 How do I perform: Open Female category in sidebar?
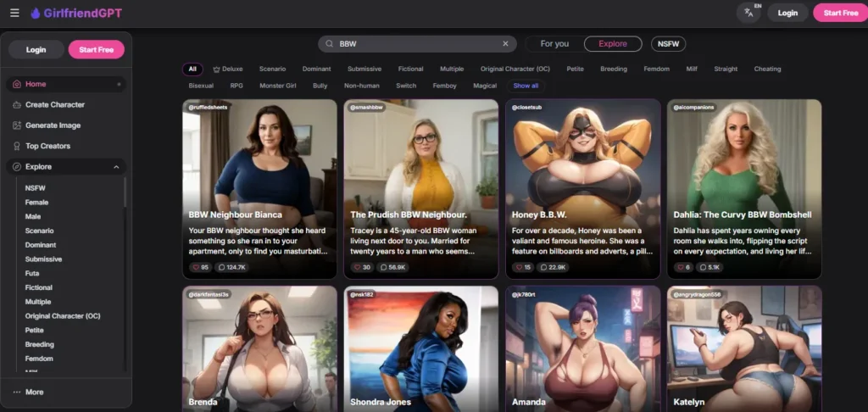click(x=36, y=202)
